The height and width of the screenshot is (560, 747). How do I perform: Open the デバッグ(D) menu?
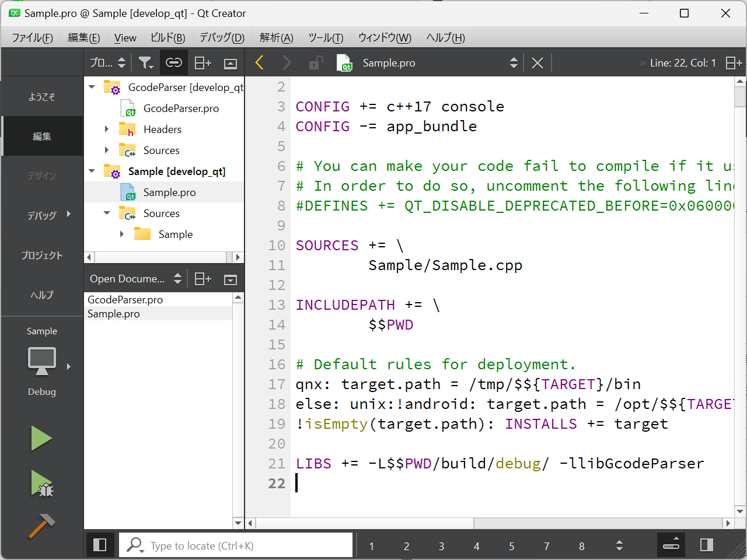(222, 37)
